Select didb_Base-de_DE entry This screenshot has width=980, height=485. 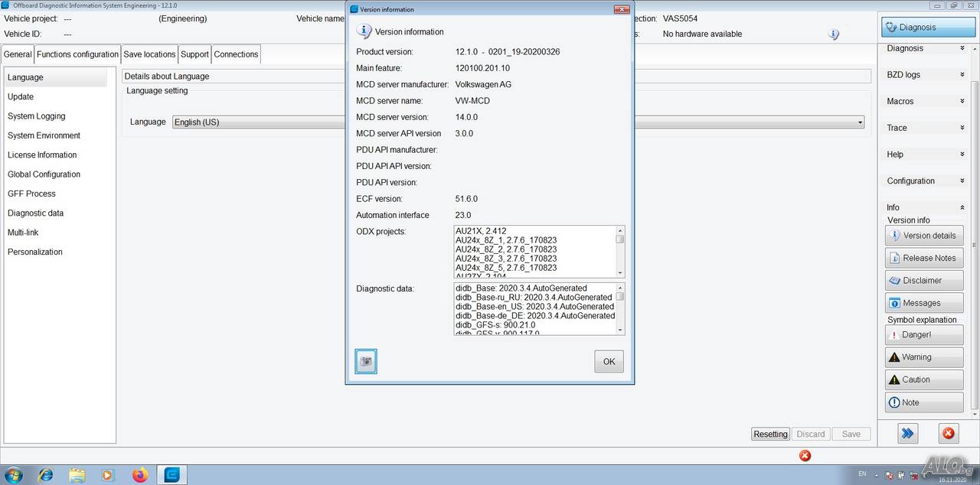pyautogui.click(x=535, y=316)
